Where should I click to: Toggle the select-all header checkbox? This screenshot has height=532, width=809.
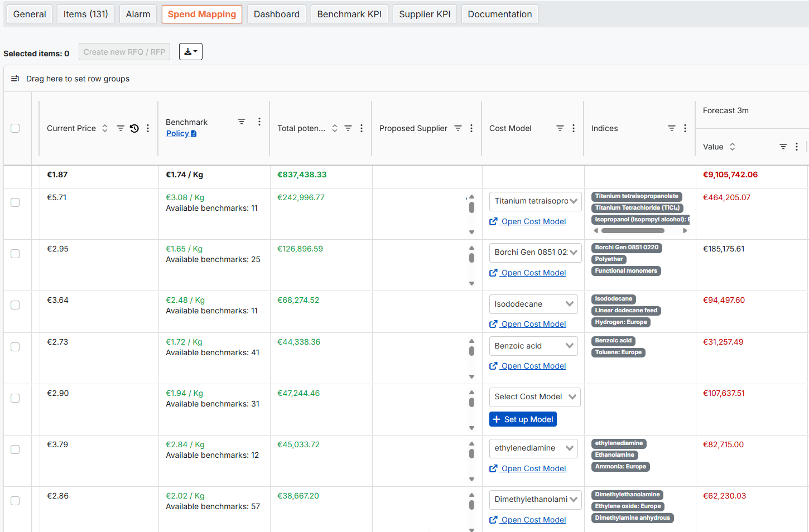[15, 128]
